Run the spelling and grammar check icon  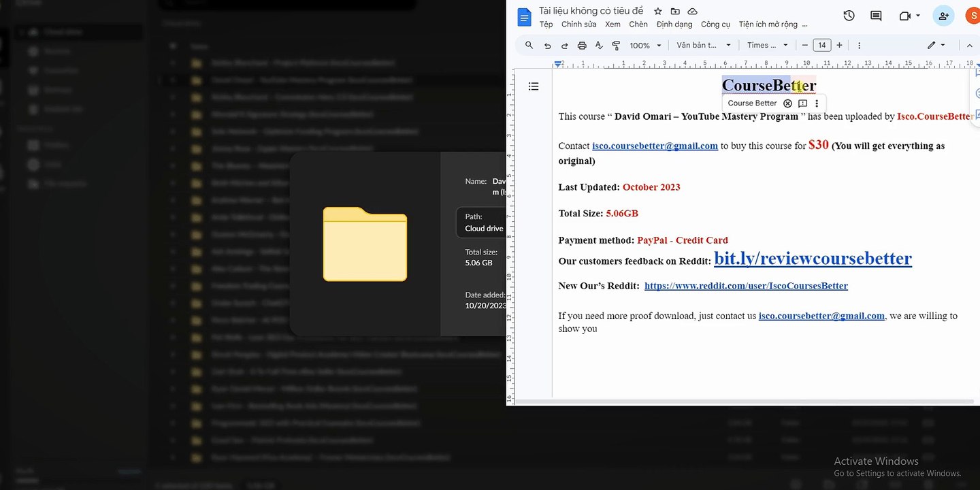[599, 46]
